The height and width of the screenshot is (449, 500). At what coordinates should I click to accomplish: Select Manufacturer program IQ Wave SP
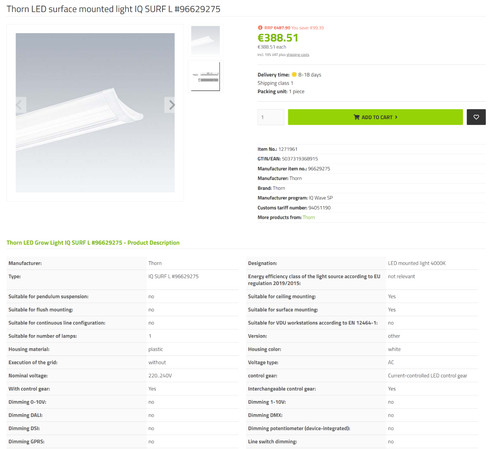click(321, 198)
